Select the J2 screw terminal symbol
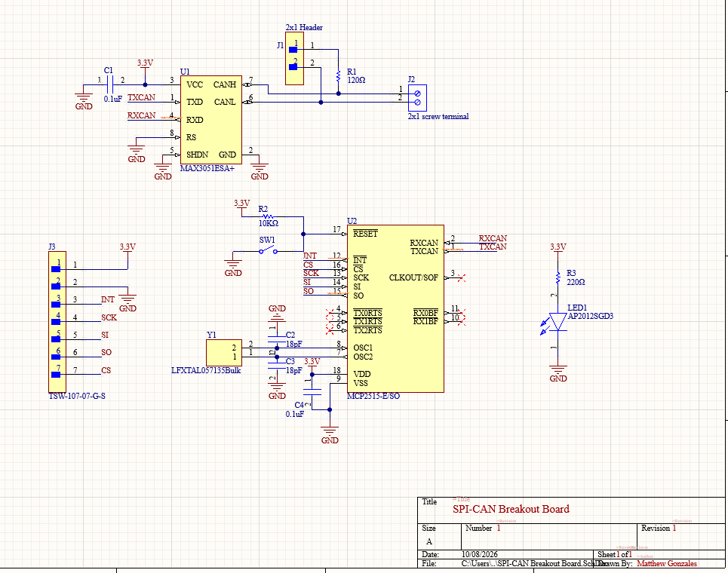Viewport: 728px width, 573px height. 417,98
